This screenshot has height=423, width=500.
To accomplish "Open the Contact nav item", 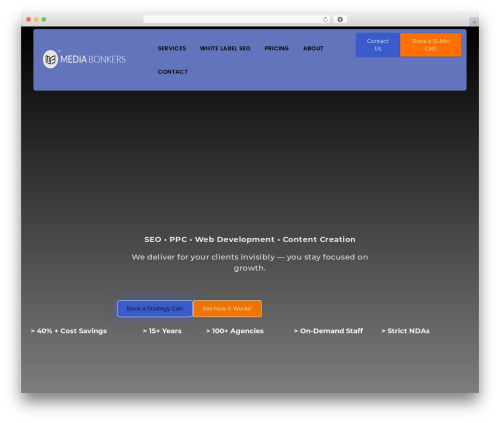I will (x=173, y=72).
